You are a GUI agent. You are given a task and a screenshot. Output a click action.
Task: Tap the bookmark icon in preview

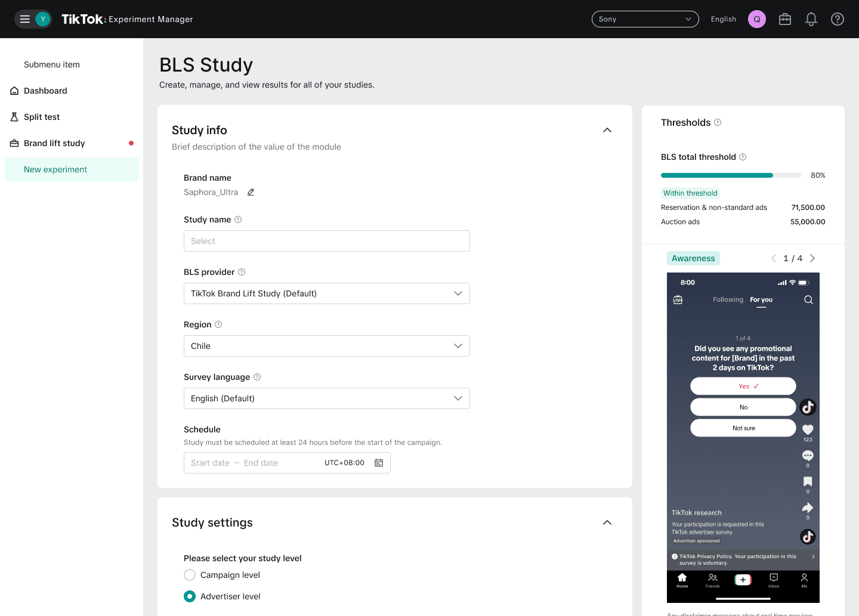point(808,481)
